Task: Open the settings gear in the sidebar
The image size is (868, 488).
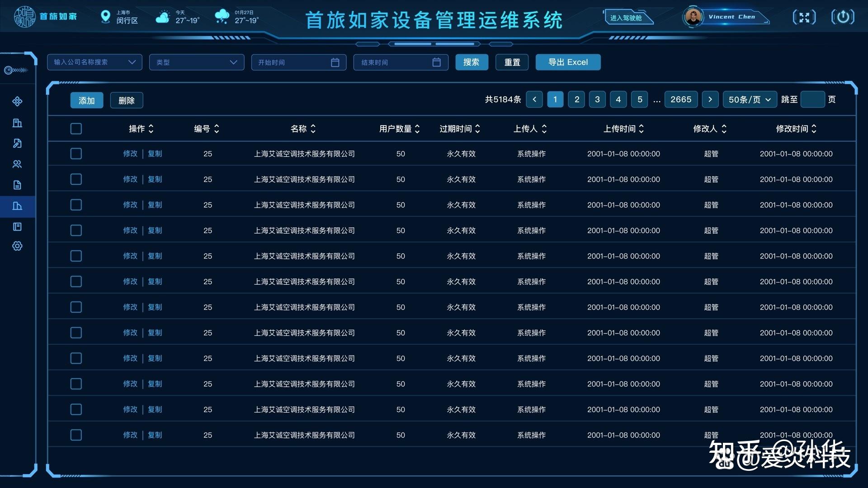Action: 17,246
